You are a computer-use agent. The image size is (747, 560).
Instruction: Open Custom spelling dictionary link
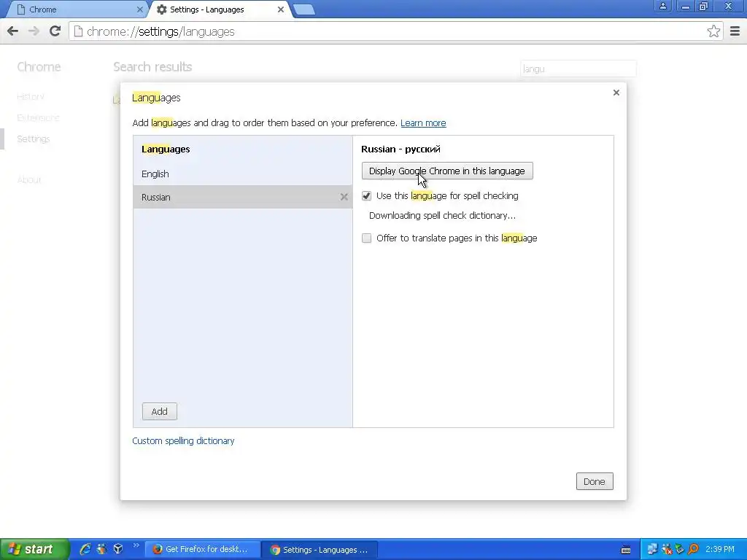(x=183, y=441)
